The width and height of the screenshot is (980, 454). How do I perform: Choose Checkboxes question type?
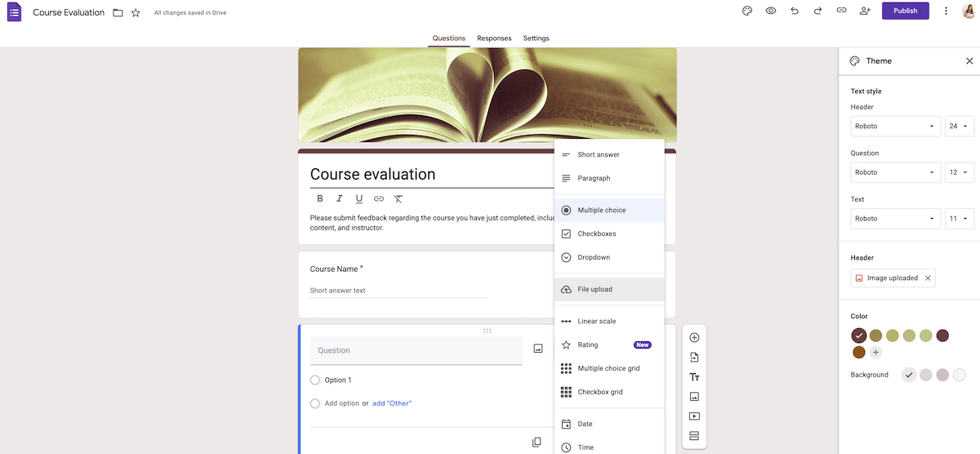(x=609, y=234)
